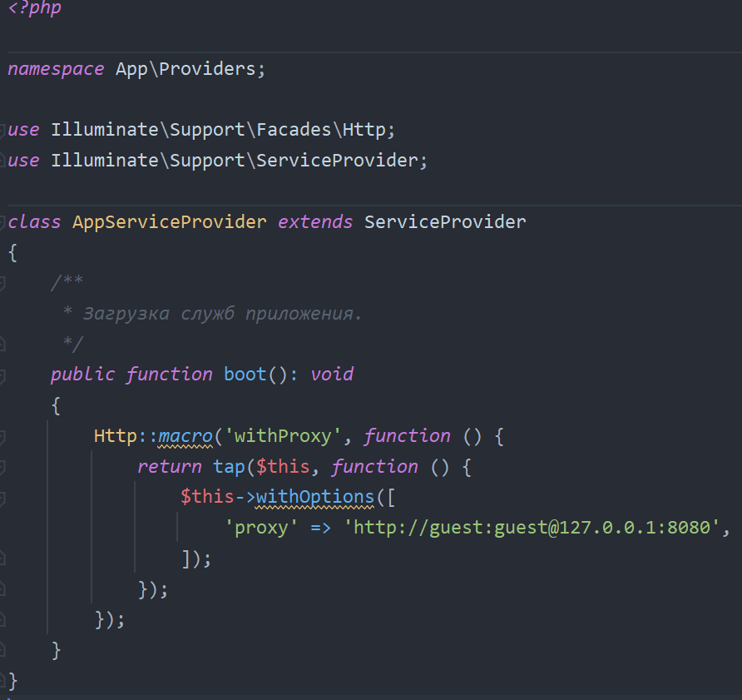Click "function" before the boot method name

coord(169,375)
